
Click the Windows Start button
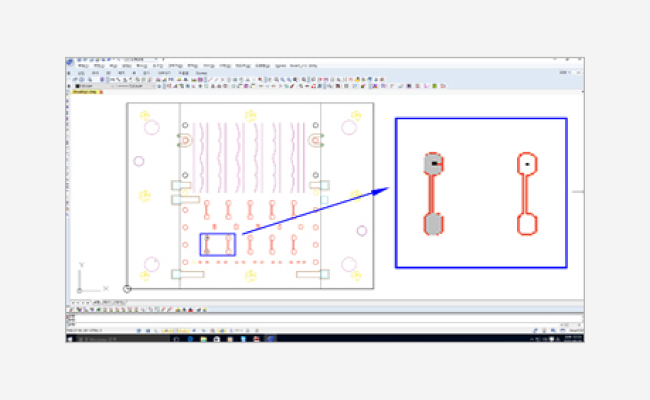(x=70, y=339)
